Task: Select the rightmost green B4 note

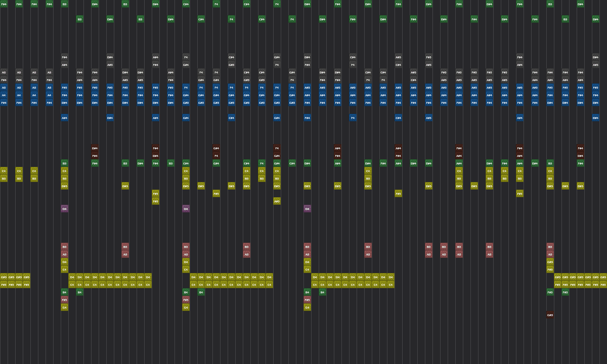Action: [x=322, y=292]
